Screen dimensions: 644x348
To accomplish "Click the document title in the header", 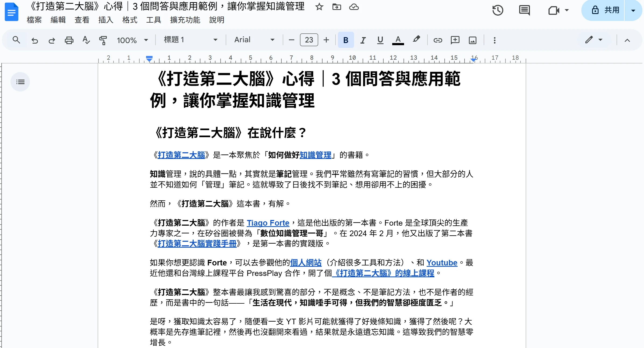I will click(166, 6).
